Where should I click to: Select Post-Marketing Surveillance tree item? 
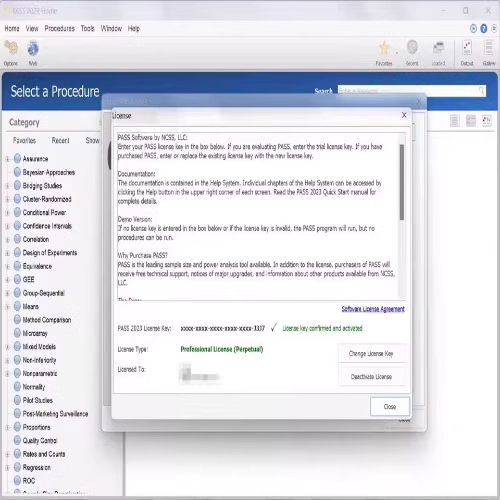click(x=55, y=414)
